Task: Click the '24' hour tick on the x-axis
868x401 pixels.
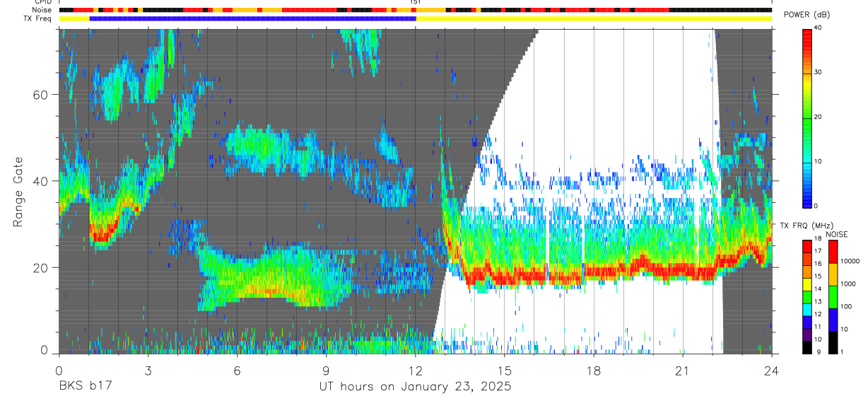Action: pyautogui.click(x=772, y=371)
